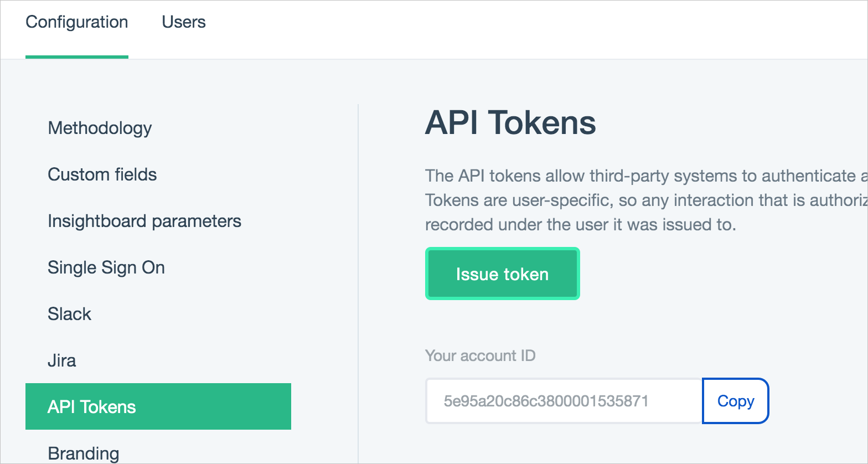Go to Insightboard parameters
Image resolution: width=868 pixels, height=464 pixels.
[x=144, y=221]
